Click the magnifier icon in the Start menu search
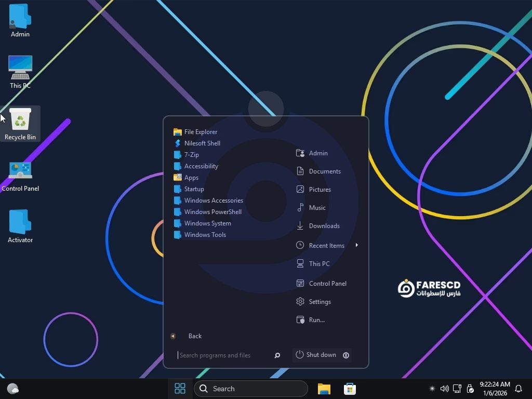 277,355
